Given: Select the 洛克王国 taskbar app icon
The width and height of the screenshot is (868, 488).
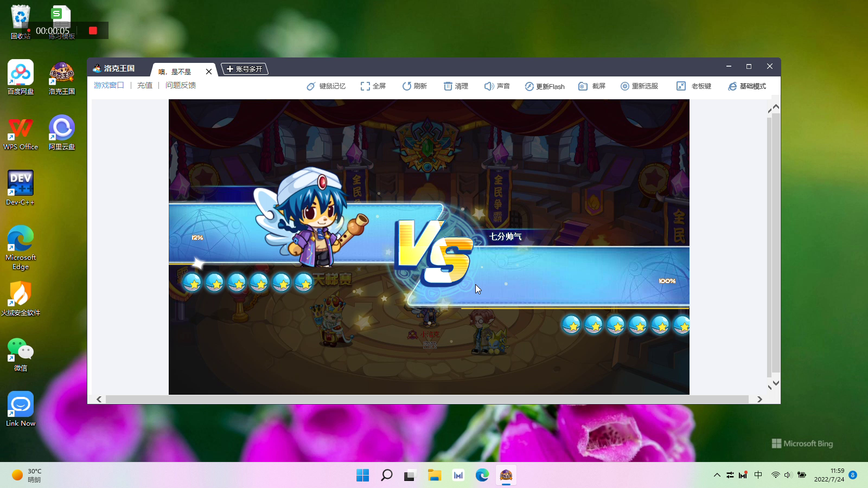Looking at the screenshot, I should (x=506, y=476).
